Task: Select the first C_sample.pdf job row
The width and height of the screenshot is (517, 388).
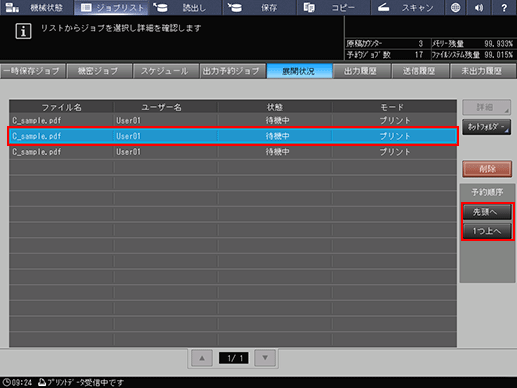Action: 233,120
